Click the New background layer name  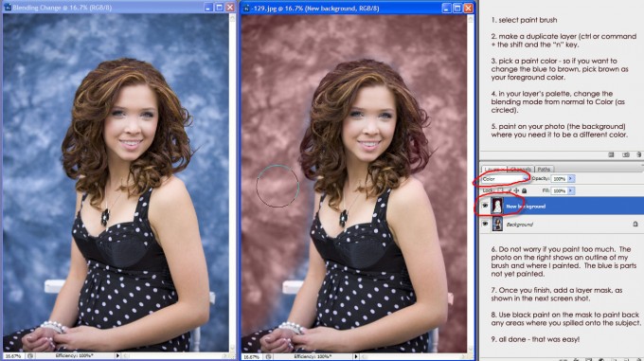coord(526,207)
